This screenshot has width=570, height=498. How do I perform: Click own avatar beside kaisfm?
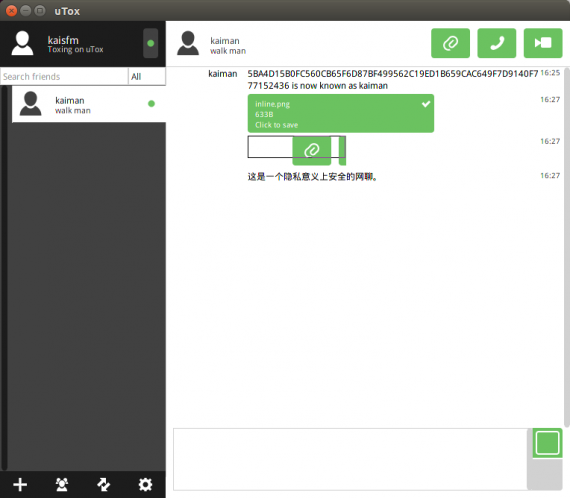22,43
